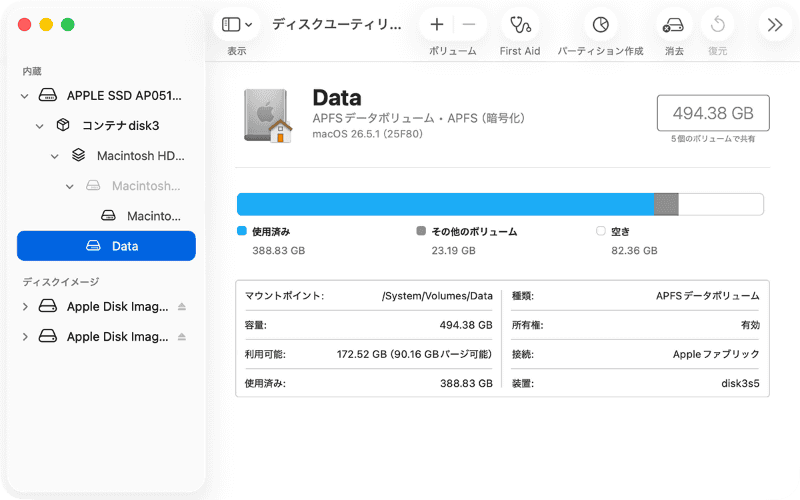Add a new volume with plus button
The image size is (800, 500).
pyautogui.click(x=437, y=24)
